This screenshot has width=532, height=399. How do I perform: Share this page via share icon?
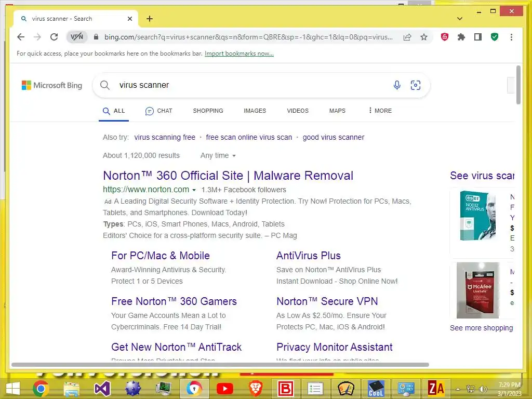tap(407, 37)
